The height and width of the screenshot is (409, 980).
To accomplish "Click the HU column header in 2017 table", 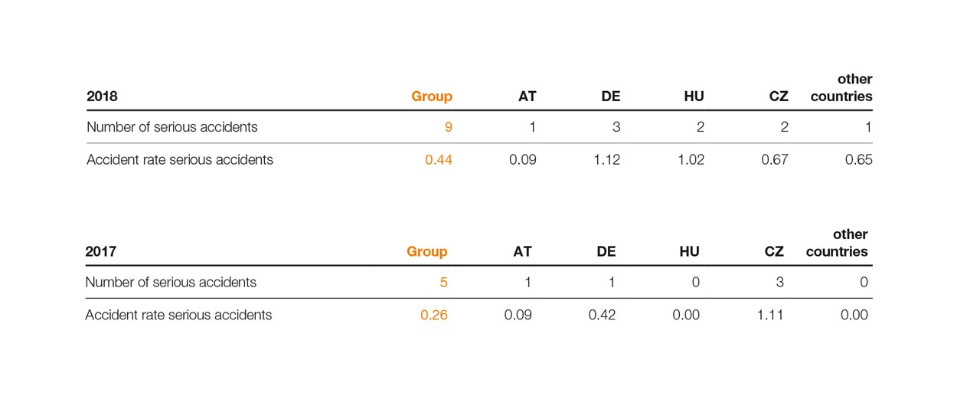I will tap(689, 251).
